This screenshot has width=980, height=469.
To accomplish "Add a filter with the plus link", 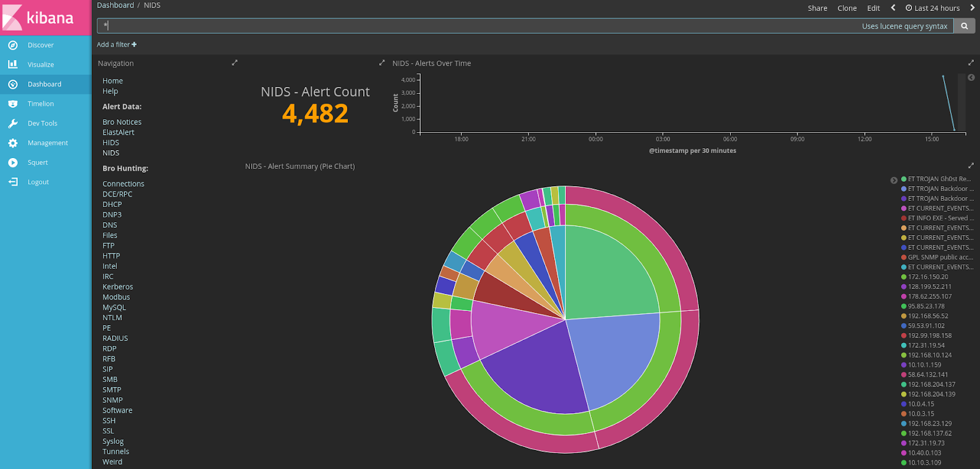I will [117, 44].
